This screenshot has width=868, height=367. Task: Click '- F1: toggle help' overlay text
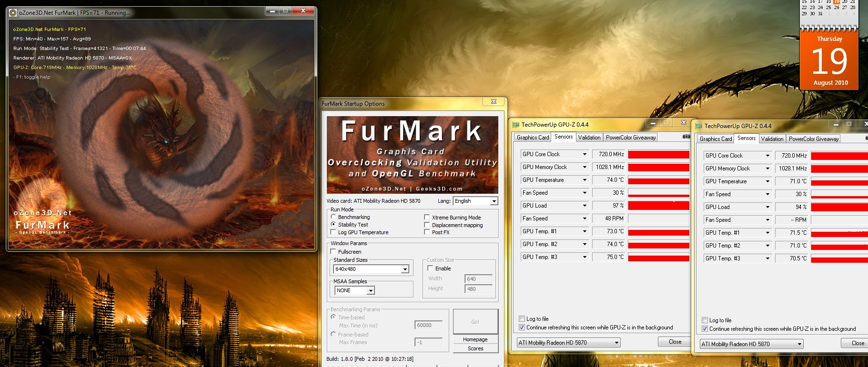coord(31,77)
